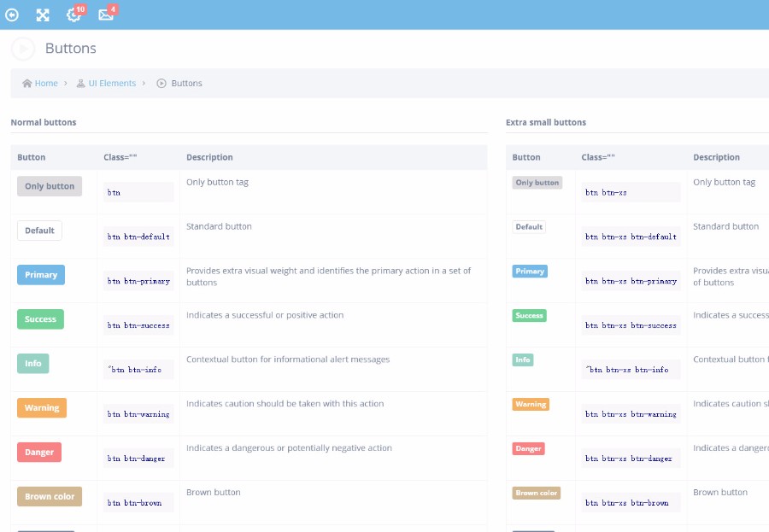Click the normal white Default button
The height and width of the screenshot is (532, 769).
pos(39,231)
